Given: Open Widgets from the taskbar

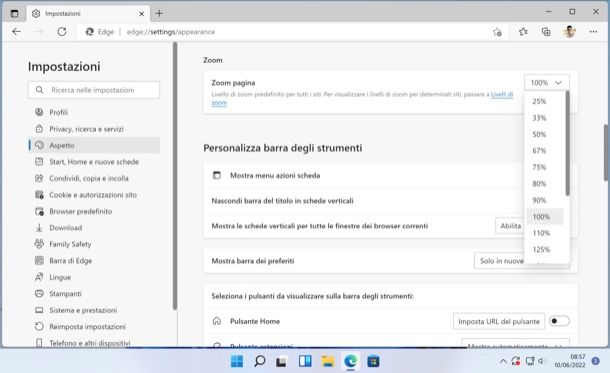Looking at the screenshot, I should 305,361.
